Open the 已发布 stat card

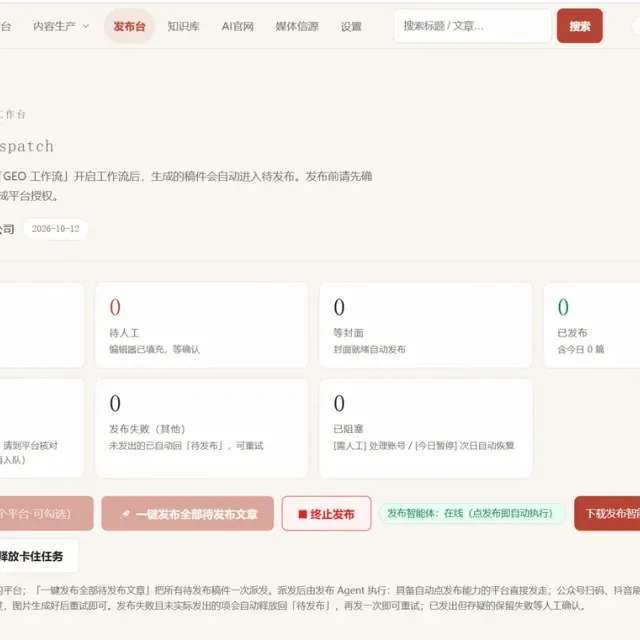[x=592, y=325]
